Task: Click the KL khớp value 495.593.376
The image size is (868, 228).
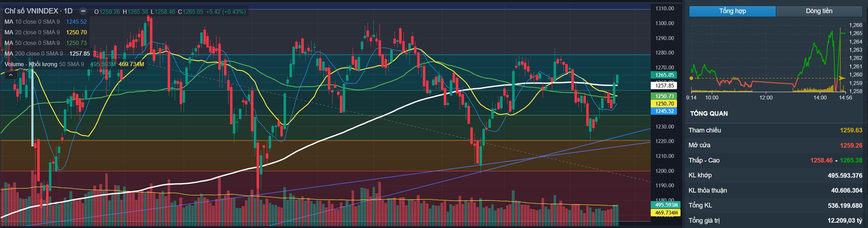Action: [x=845, y=175]
